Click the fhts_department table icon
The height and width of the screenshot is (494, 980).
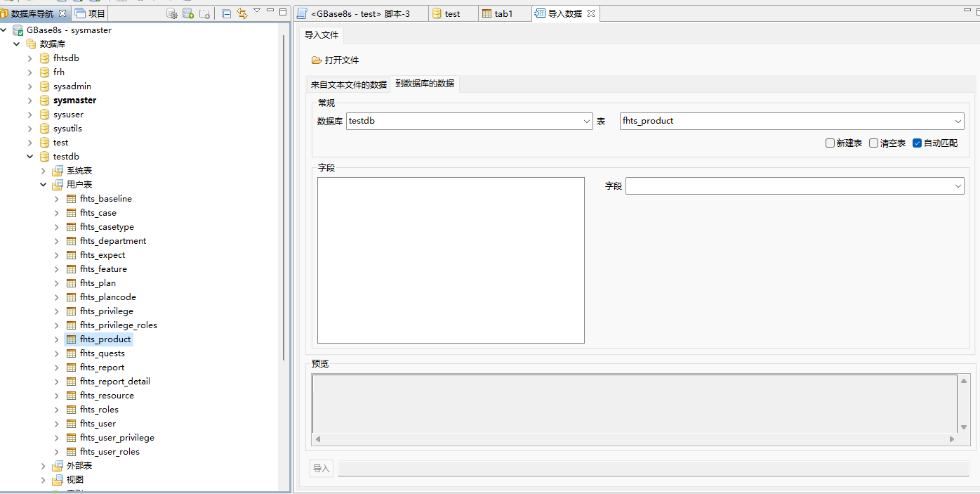pos(71,241)
